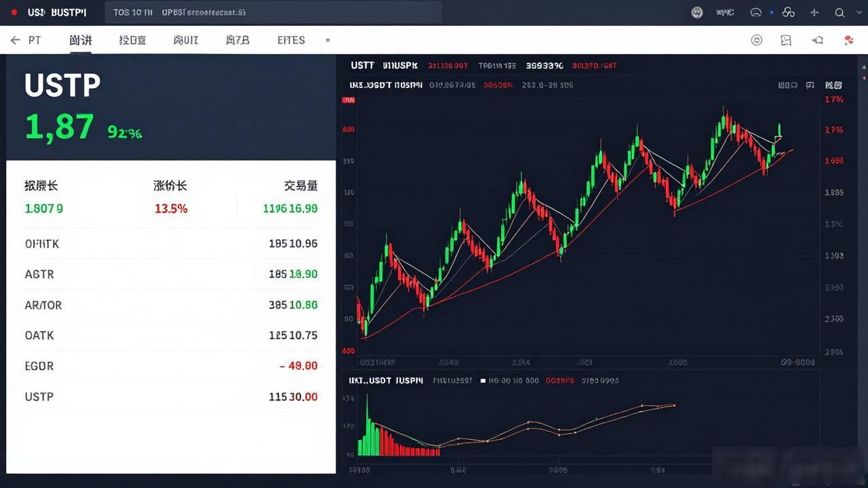Click the red tag at the chart's top-left corner
Viewport: 868px width, 488px height.
(x=349, y=100)
